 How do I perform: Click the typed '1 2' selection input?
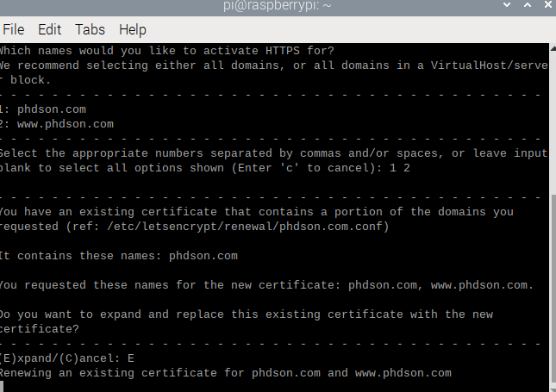(x=400, y=168)
